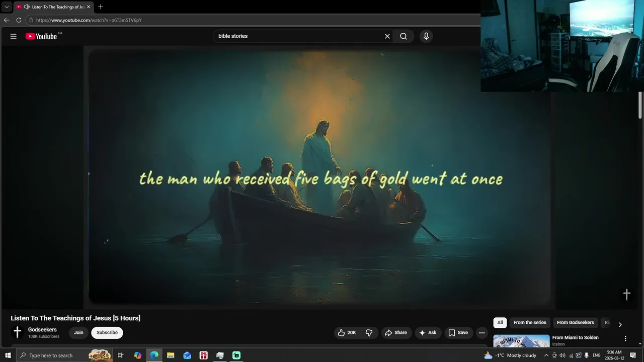
Task: Open the Windows notification center
Action: pos(633,355)
